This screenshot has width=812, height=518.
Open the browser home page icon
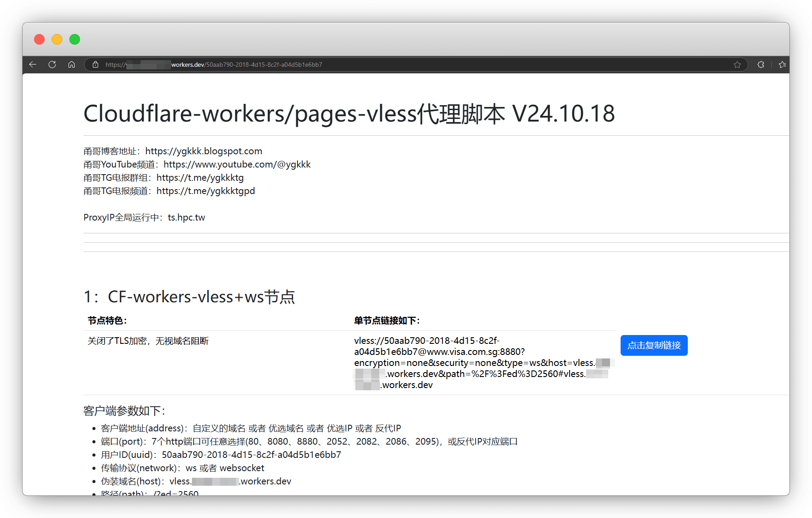click(x=72, y=65)
